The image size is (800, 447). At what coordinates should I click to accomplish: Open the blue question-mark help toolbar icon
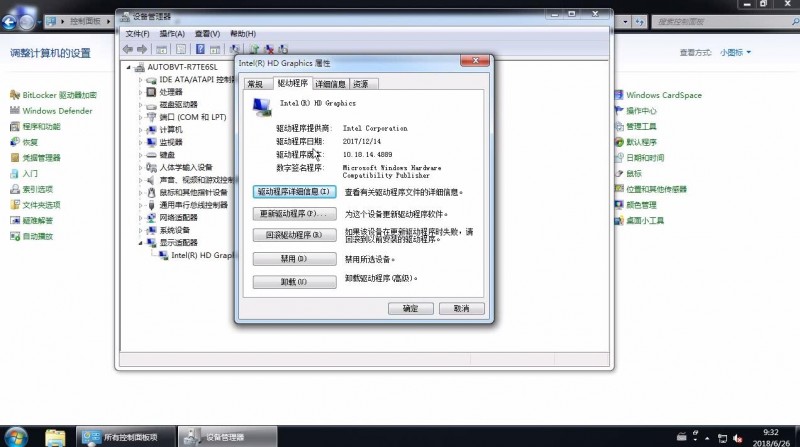tap(200, 49)
